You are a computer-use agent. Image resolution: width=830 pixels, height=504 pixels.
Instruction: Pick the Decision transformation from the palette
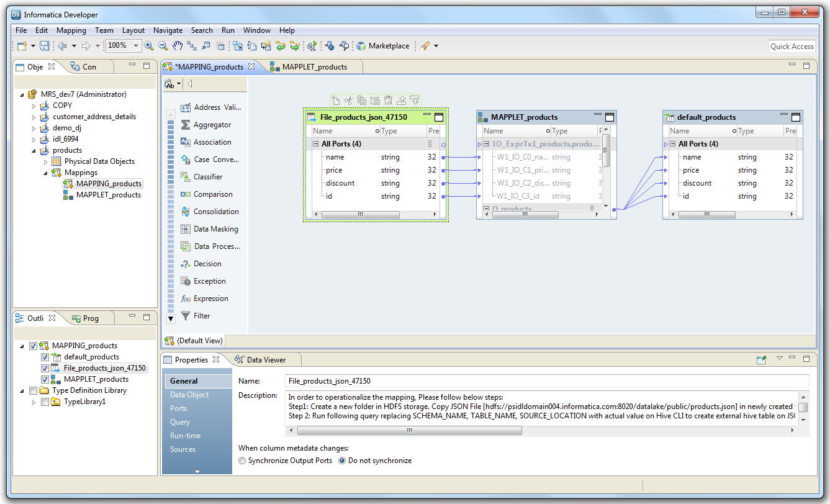201,264
